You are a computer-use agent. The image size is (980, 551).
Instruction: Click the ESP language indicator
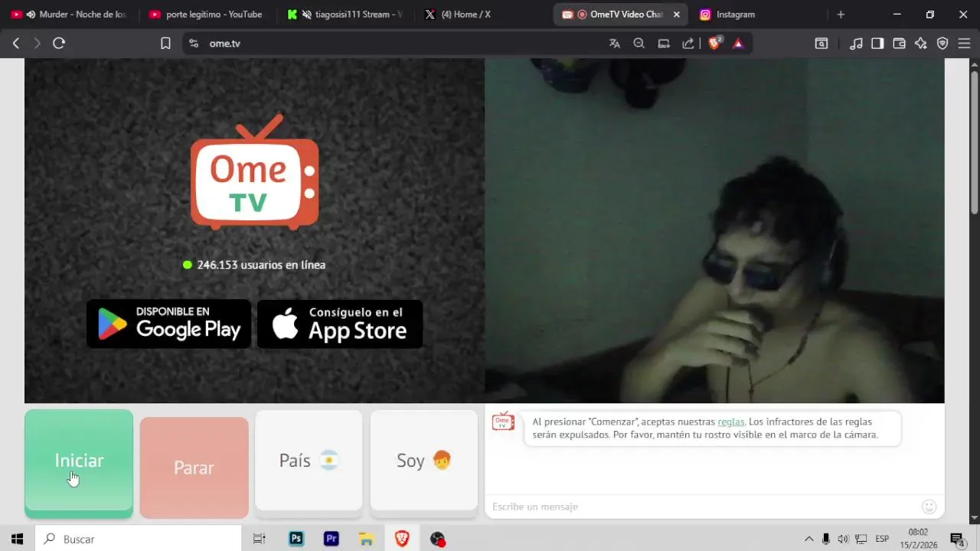coord(882,539)
